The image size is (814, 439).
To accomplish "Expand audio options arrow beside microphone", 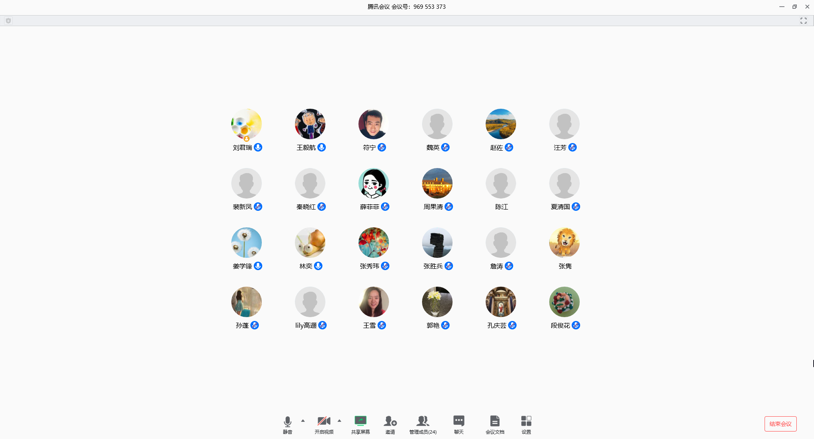I will (x=303, y=421).
